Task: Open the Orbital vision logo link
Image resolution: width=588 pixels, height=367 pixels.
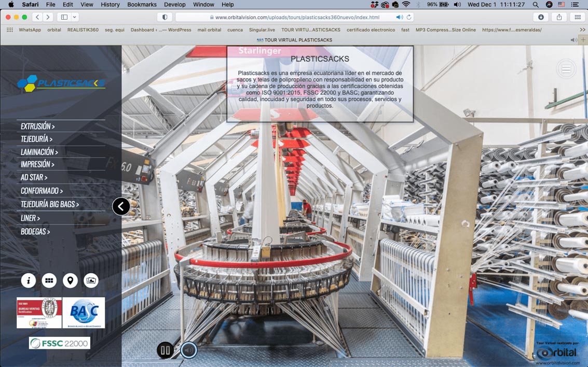Action: coord(557,353)
